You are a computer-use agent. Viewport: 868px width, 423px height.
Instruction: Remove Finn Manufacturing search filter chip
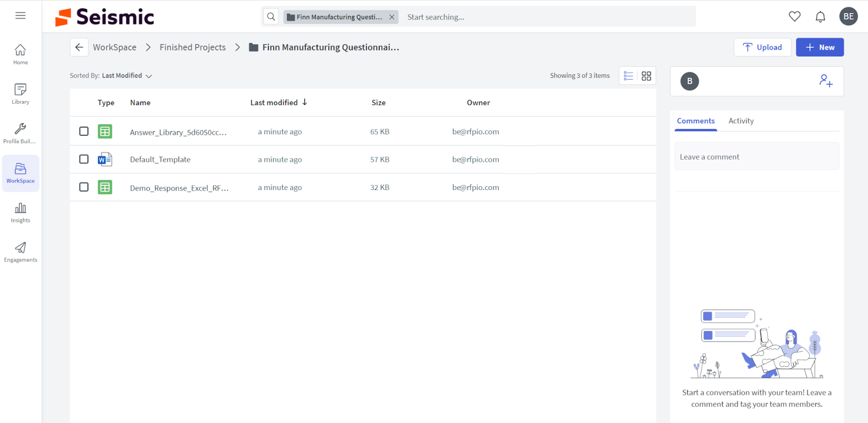click(x=392, y=17)
